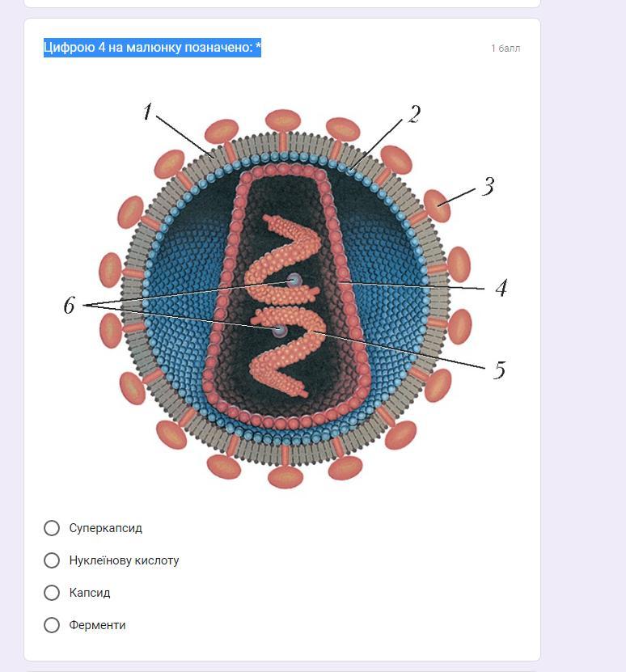
Task: Select the Суперкапсид radio button
Action: coord(52,528)
